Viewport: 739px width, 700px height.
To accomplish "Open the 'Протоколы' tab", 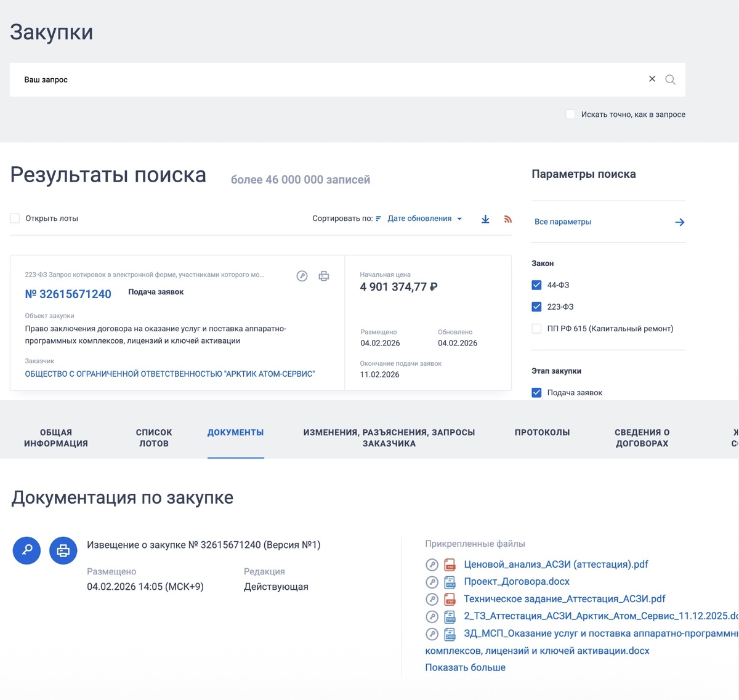I will click(543, 433).
